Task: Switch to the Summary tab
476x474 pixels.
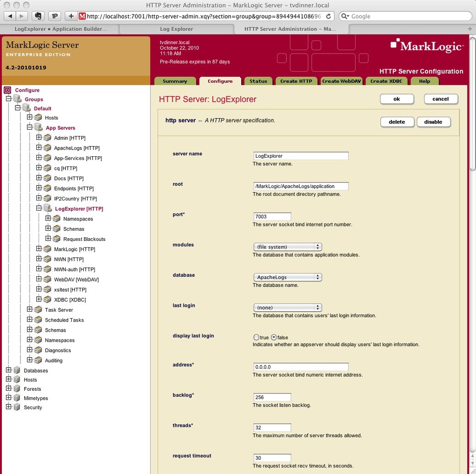Action: 175,81
